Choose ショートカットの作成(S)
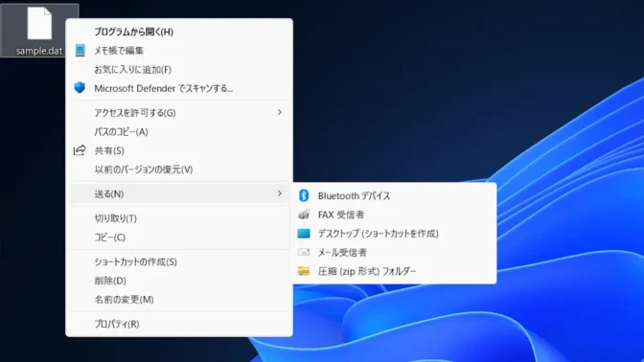The width and height of the screenshot is (644, 362). 179,261
